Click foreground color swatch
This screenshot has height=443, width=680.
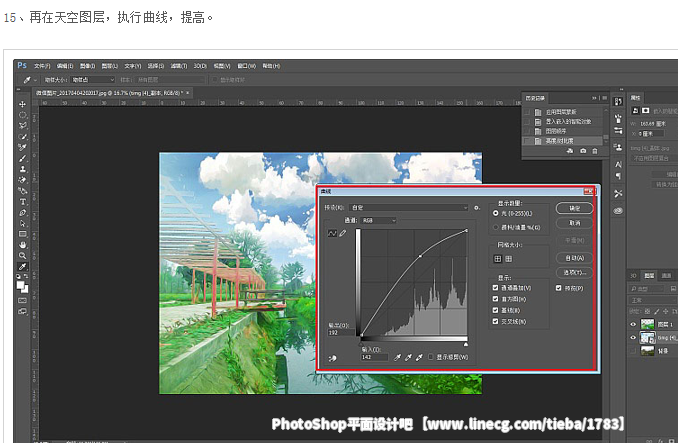(x=20, y=285)
